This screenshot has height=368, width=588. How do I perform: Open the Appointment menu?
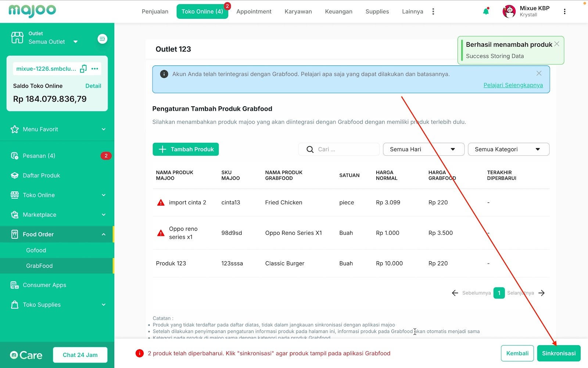pyautogui.click(x=254, y=11)
